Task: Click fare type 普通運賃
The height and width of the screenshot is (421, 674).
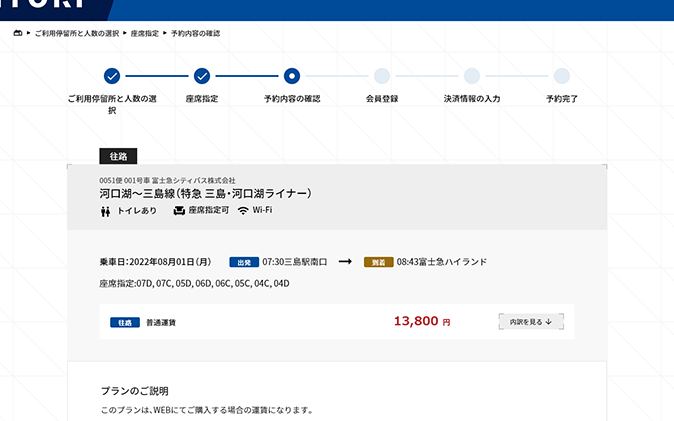Action: 161,323
